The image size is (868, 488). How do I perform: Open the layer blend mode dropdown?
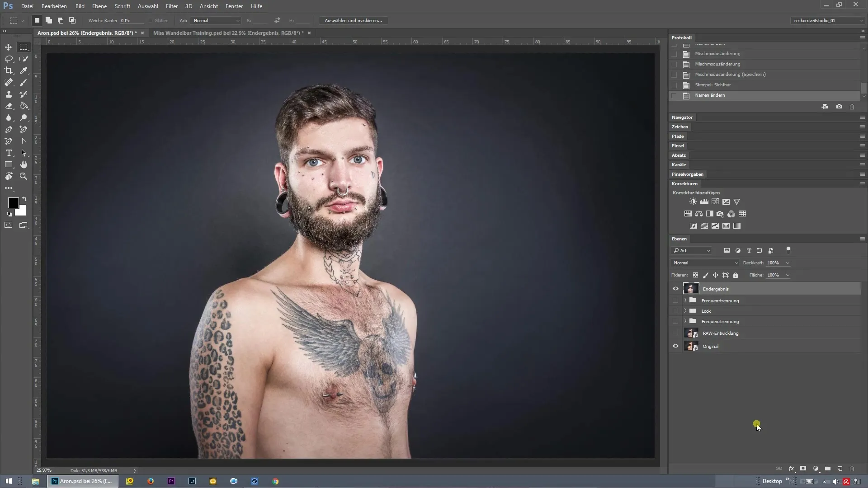705,263
